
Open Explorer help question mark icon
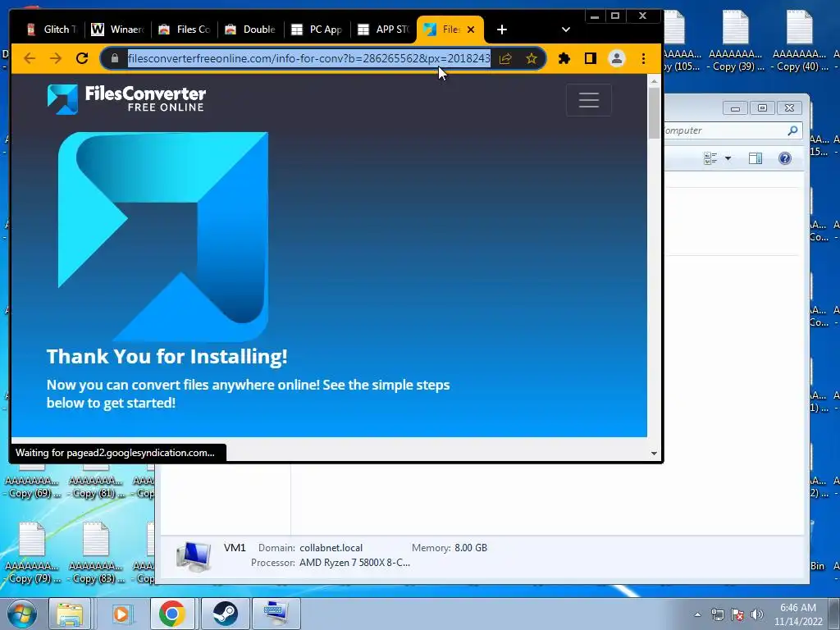point(785,158)
